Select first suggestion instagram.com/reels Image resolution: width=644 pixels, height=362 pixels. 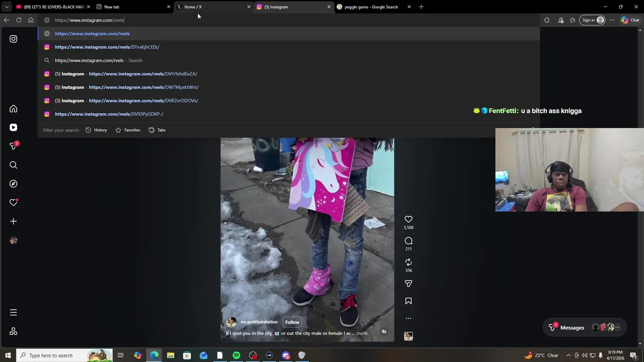click(x=289, y=34)
